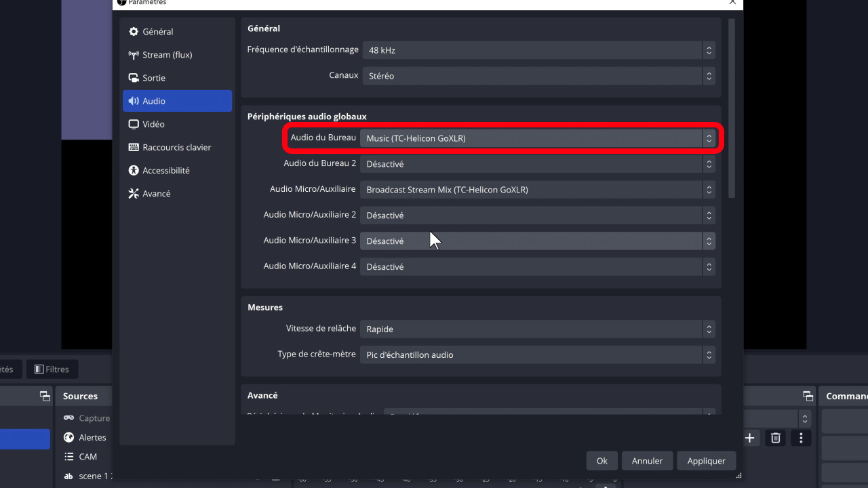This screenshot has width=868, height=488.
Task: Click the plus add icon
Action: pos(750,438)
